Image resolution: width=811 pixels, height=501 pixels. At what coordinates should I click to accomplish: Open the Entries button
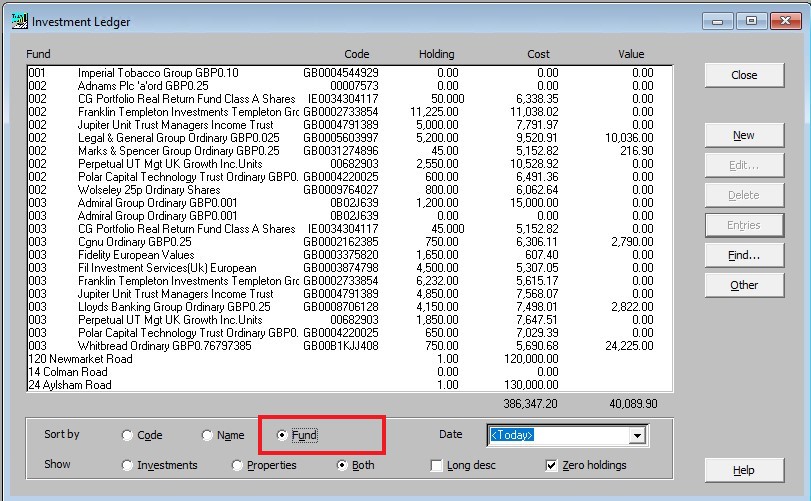tap(744, 225)
